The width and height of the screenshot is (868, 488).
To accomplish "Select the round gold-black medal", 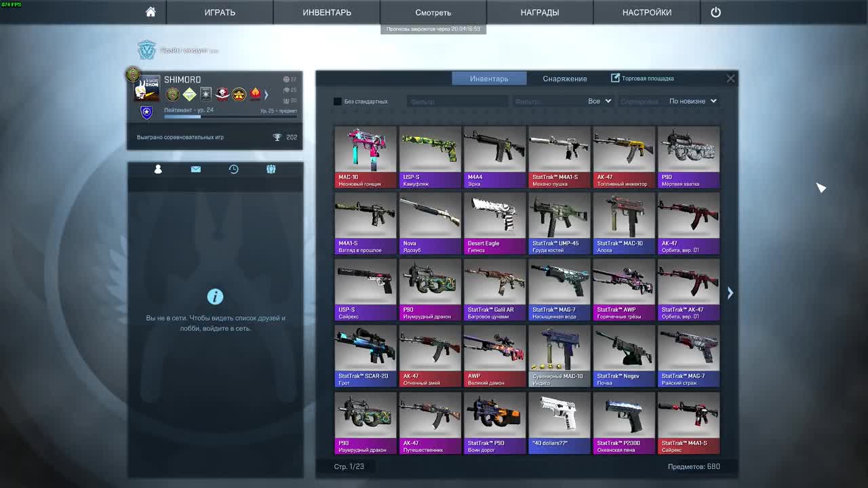I will click(x=239, y=94).
